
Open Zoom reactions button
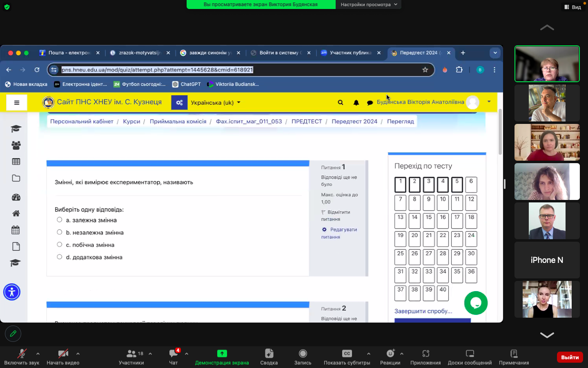click(390, 357)
